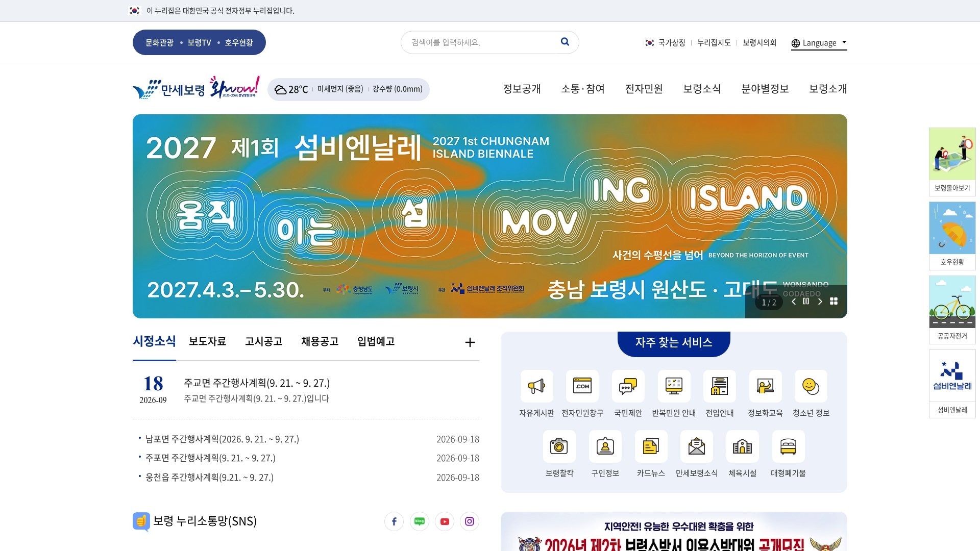The height and width of the screenshot is (551, 980).
Task: Open the 반복민원 안내 monitor icon
Action: (x=674, y=386)
